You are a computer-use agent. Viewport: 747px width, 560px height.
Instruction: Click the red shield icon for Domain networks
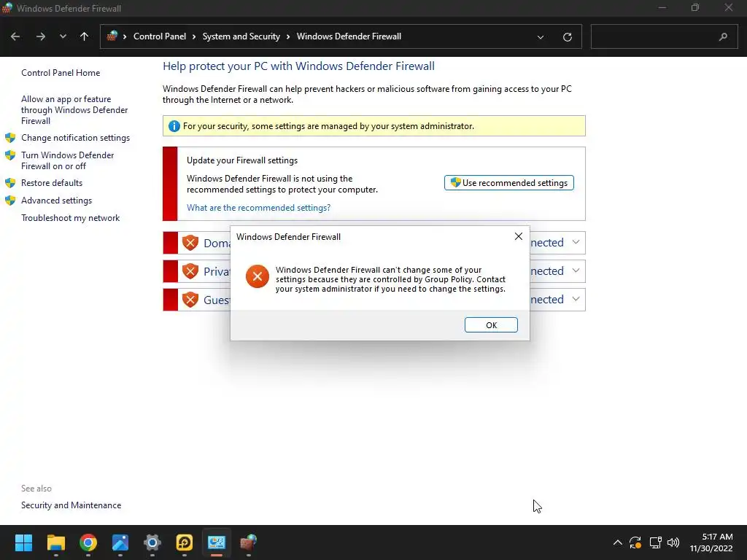(190, 243)
